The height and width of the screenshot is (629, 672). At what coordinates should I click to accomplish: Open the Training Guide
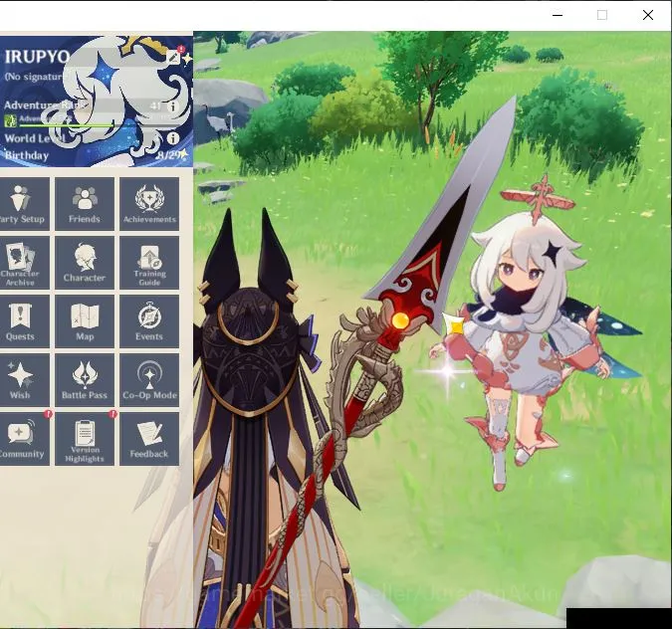point(149,263)
